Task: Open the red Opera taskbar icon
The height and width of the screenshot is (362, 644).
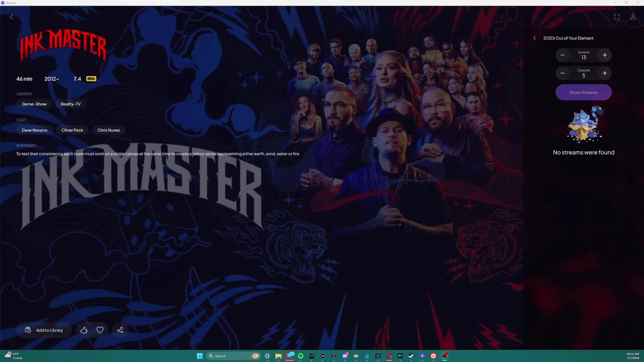Action: pyautogui.click(x=389, y=356)
